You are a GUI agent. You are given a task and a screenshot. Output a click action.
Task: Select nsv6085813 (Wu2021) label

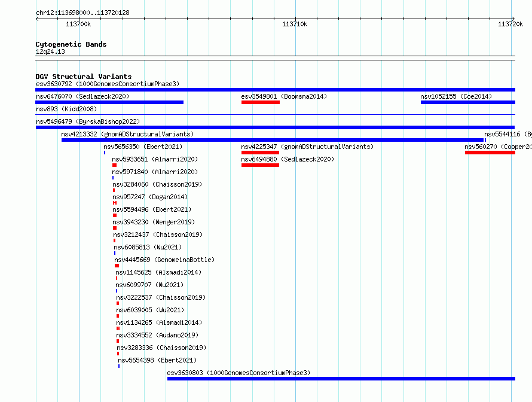148,247
